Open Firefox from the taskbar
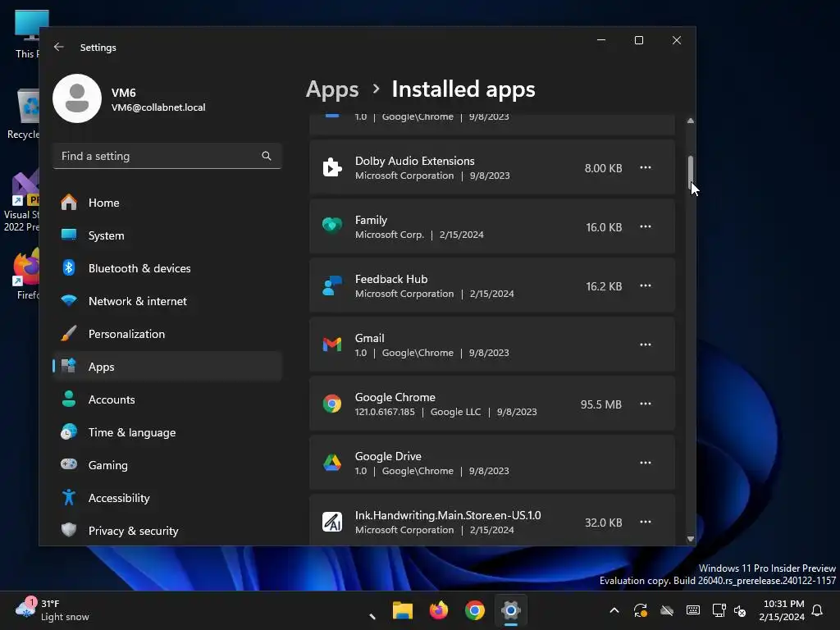 pos(439,610)
